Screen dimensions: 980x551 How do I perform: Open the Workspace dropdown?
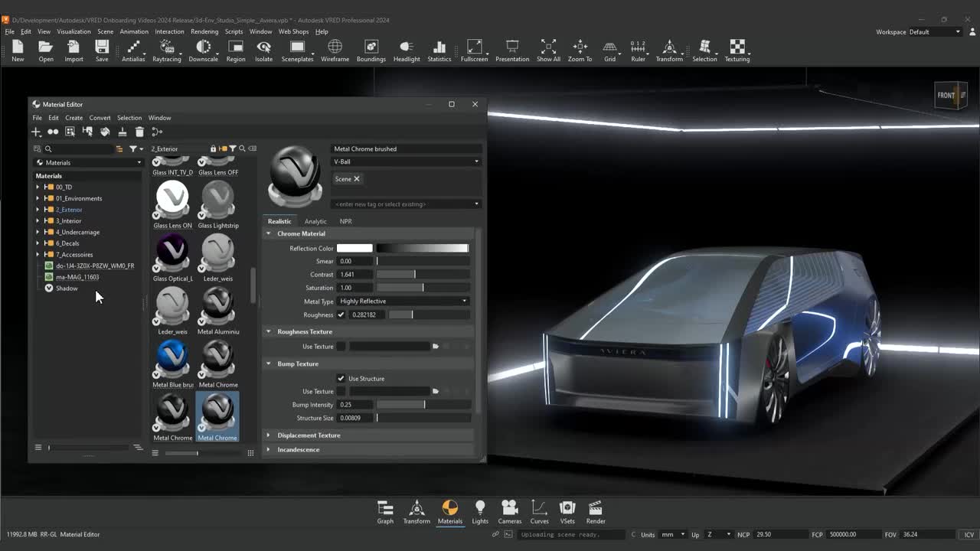pyautogui.click(x=935, y=32)
